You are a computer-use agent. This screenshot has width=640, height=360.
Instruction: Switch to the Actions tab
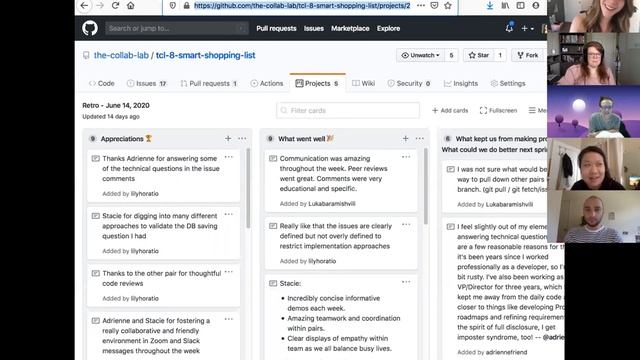tap(267, 83)
